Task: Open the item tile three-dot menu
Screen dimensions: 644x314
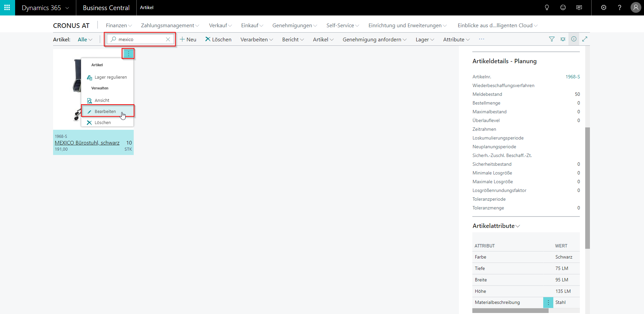Action: pos(128,54)
